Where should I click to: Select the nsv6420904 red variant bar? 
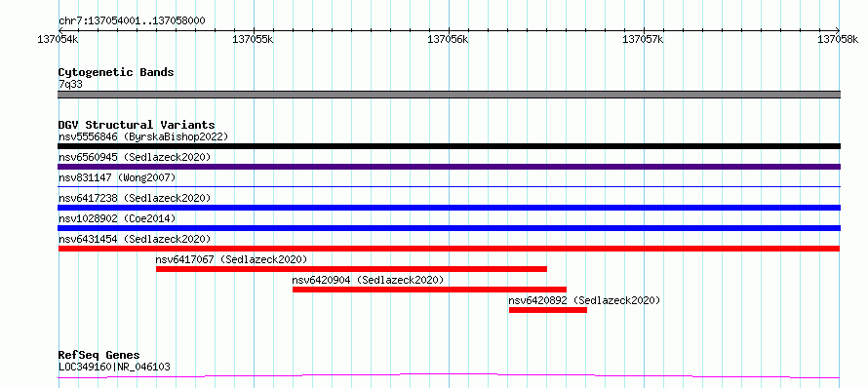tap(429, 290)
